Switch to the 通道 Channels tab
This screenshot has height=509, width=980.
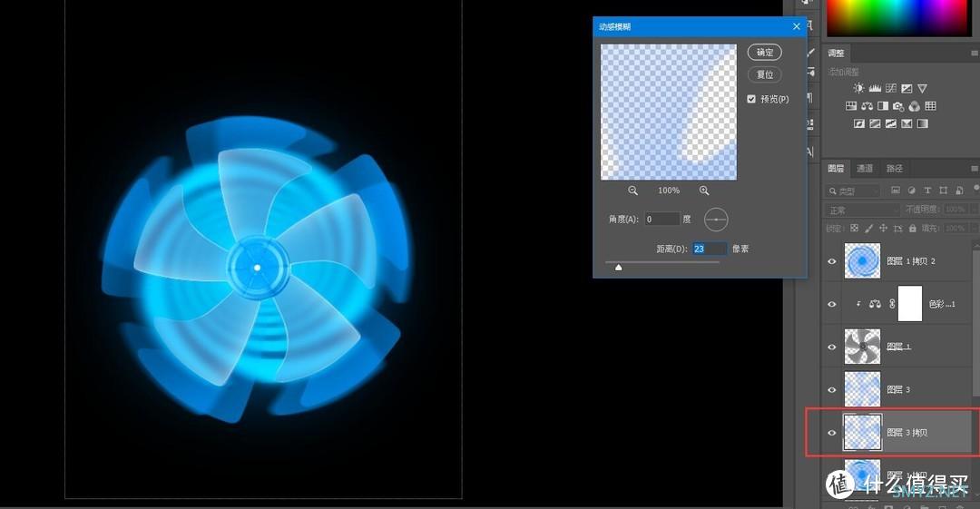click(865, 168)
